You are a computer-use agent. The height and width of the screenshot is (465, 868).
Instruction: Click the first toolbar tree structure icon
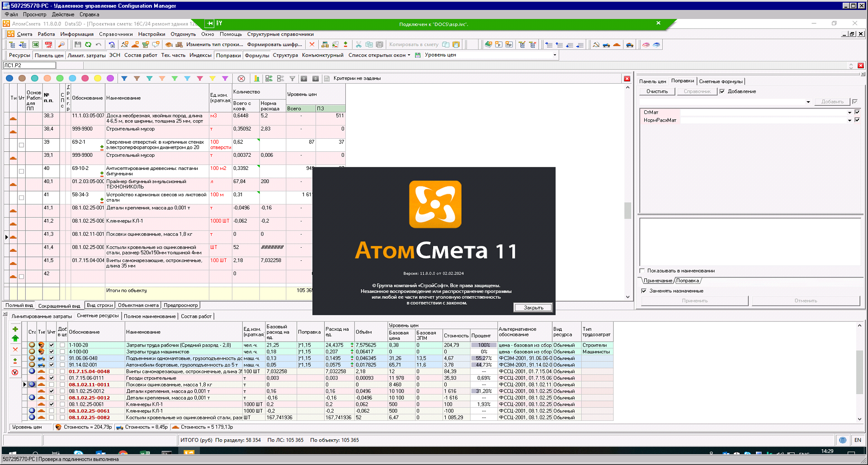coord(12,45)
